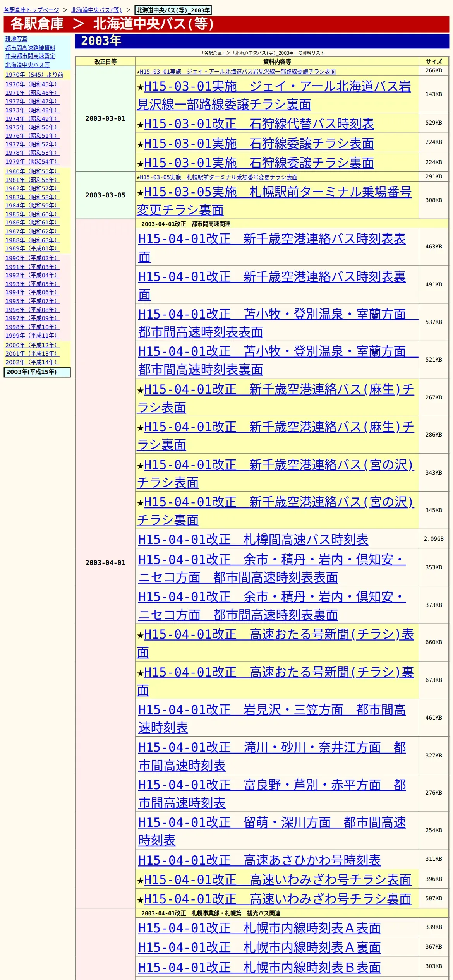The height and width of the screenshot is (980, 453).
Task: Open H15-03-01改正 石狩線代替バス時刻表
Action: [259, 124]
